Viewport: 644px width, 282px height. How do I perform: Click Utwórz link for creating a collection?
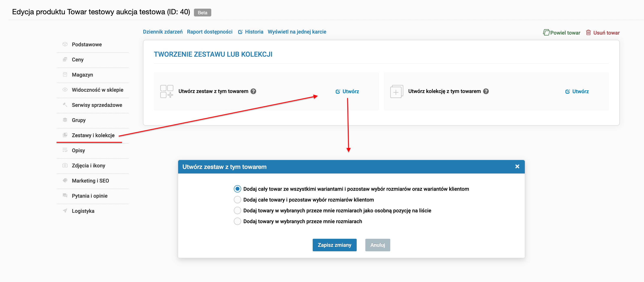(x=580, y=92)
